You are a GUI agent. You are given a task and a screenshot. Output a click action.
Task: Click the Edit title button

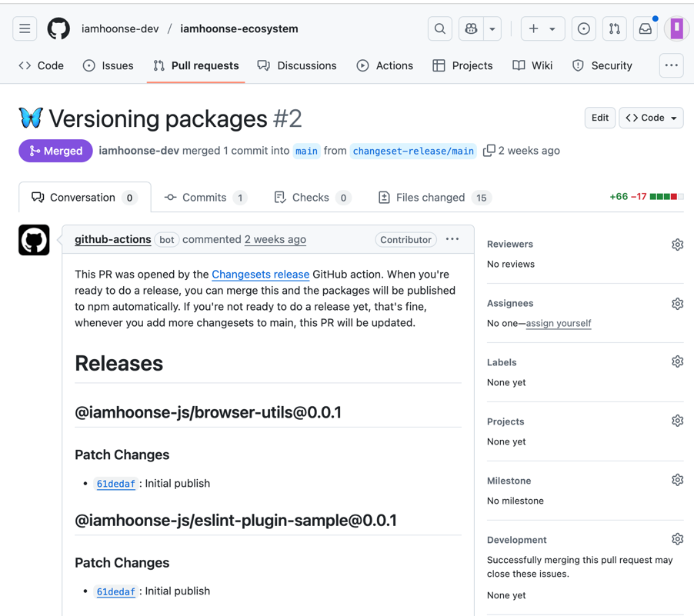pyautogui.click(x=600, y=118)
